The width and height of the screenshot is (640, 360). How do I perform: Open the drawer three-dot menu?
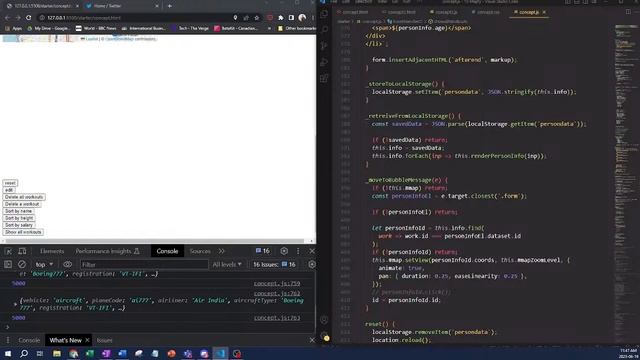click(x=7, y=340)
